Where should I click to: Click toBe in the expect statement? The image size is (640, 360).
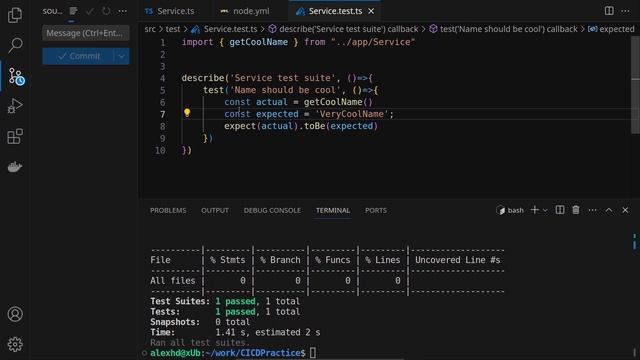pos(314,126)
